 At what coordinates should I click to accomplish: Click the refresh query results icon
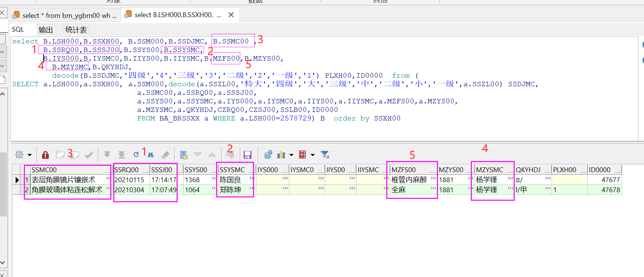point(136,155)
